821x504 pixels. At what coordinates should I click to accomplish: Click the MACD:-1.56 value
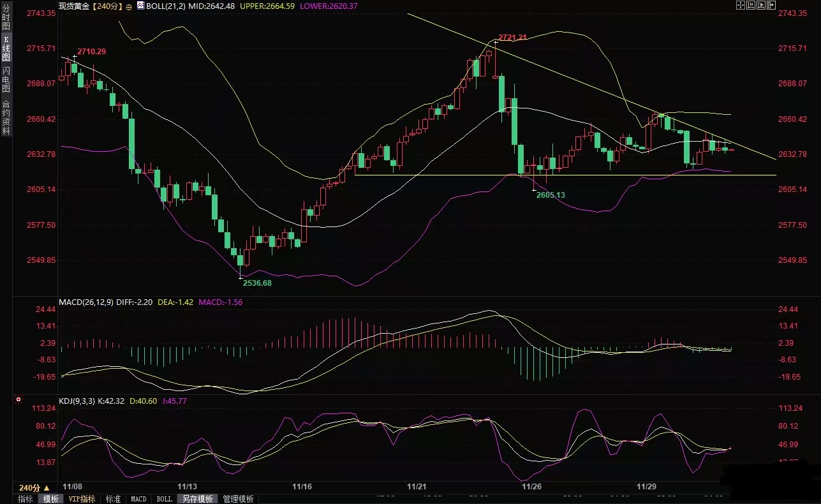click(221, 302)
